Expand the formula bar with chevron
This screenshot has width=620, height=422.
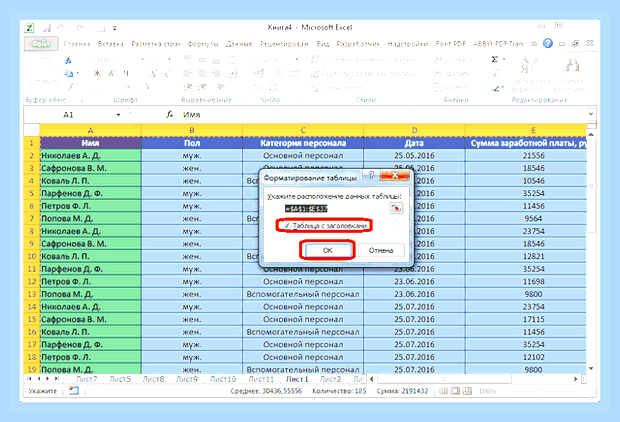(x=591, y=114)
